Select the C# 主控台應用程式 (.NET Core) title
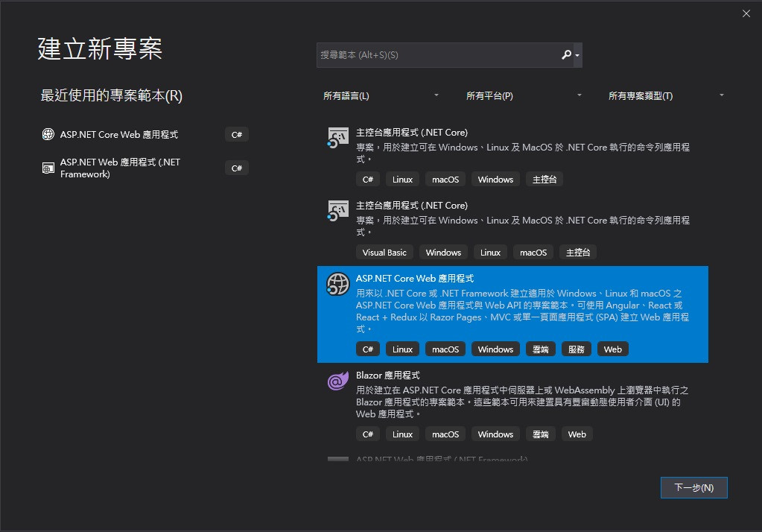This screenshot has height=532, width=762. (412, 133)
